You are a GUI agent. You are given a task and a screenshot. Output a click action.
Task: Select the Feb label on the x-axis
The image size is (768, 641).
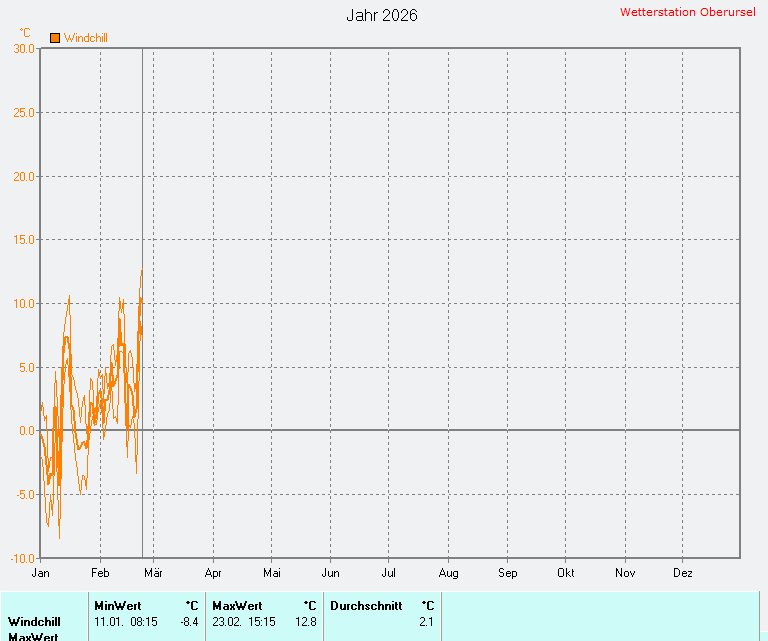coord(99,573)
